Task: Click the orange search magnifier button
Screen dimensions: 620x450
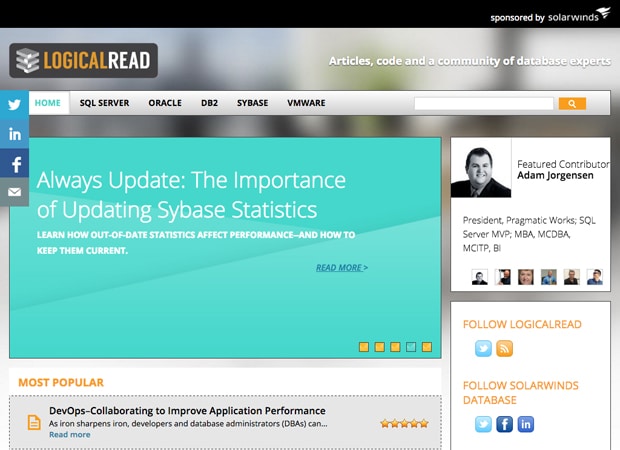Action: click(572, 104)
